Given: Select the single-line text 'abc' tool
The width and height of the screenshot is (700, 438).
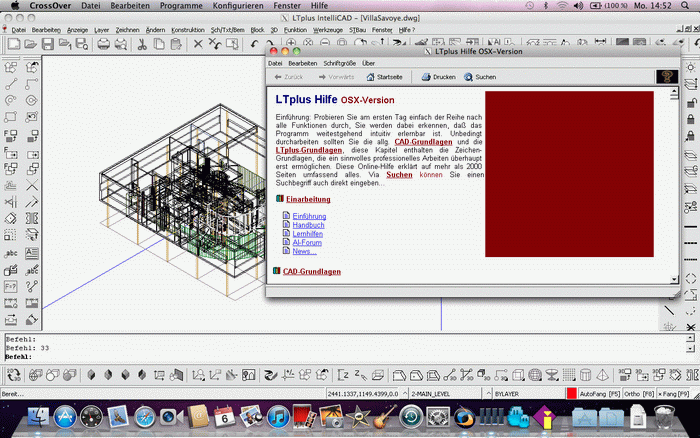Looking at the screenshot, I should [11, 253].
